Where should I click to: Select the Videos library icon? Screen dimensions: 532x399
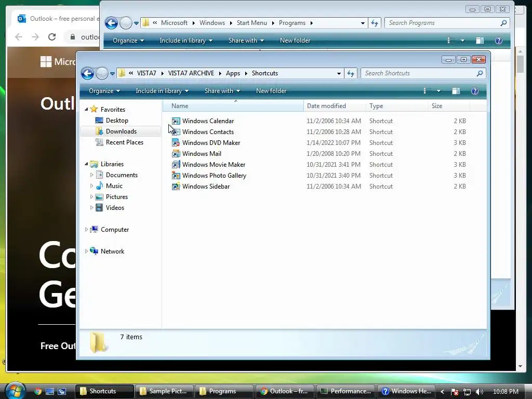click(x=99, y=208)
